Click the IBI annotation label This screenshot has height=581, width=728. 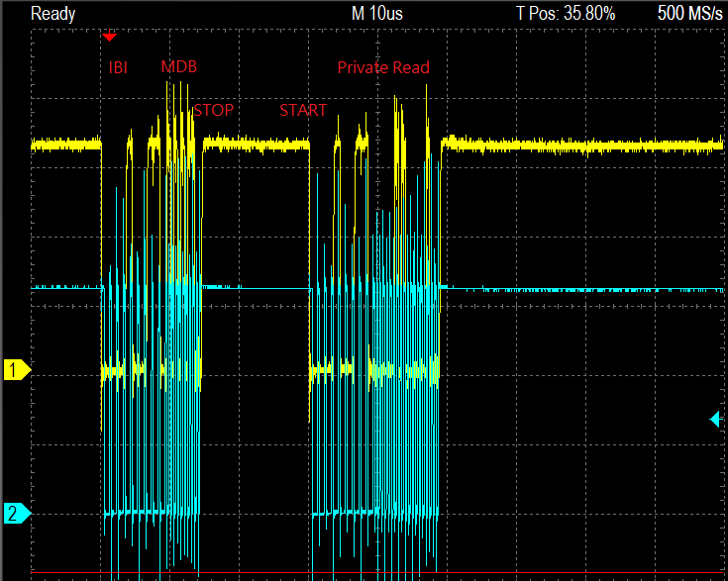point(118,67)
